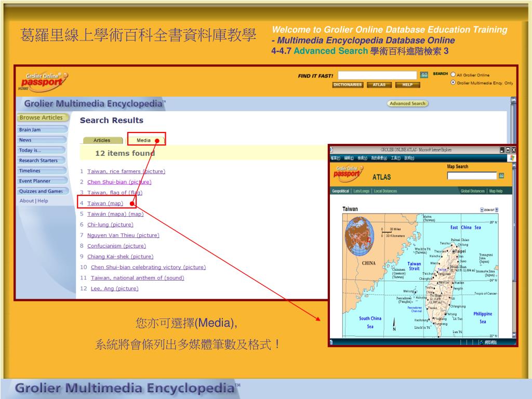Viewport: 532px width, 399px height.
Task: Open Taiwan, national anthem of (sound)
Action: point(137,278)
